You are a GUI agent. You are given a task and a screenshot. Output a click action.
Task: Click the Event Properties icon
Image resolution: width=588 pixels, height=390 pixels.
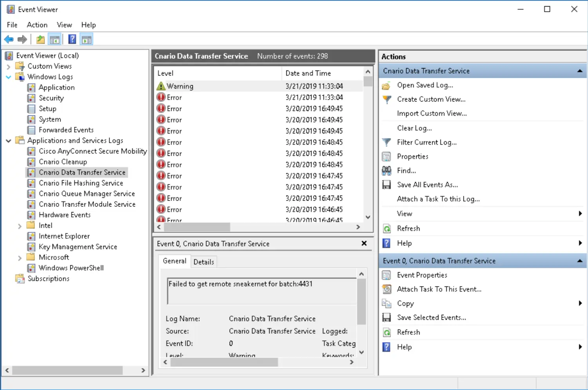[x=387, y=275]
